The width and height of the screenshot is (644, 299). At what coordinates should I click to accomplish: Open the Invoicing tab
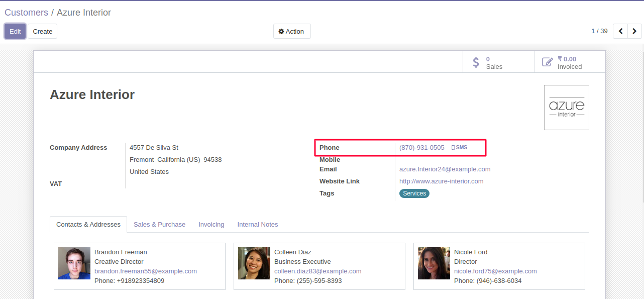coord(211,225)
